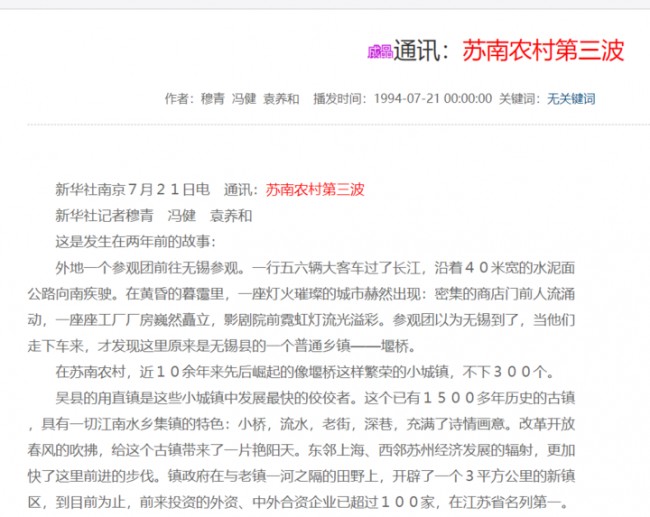Click the line starting 外地一个参观团前往无锡参观
650x517 pixels.
click(315, 267)
